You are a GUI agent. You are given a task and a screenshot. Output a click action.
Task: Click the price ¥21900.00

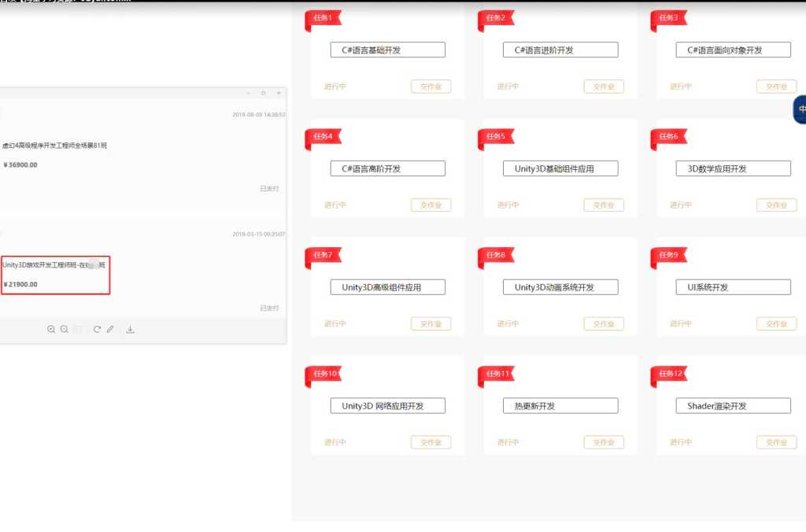point(20,284)
